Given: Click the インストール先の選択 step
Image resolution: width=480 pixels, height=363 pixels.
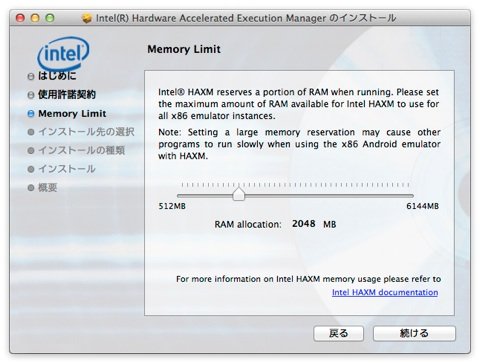Looking at the screenshot, I should [x=81, y=132].
